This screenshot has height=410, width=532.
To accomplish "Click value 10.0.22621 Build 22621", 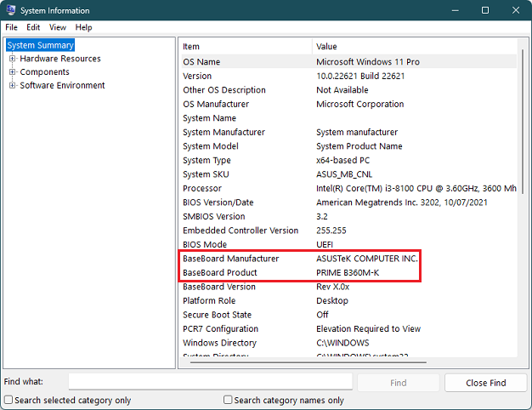I will [360, 76].
